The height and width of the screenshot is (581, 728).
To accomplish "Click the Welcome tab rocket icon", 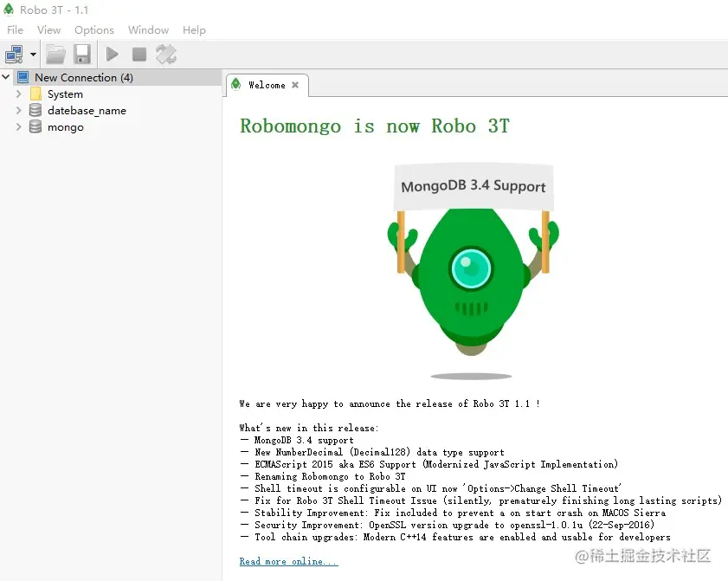I will tap(235, 84).
